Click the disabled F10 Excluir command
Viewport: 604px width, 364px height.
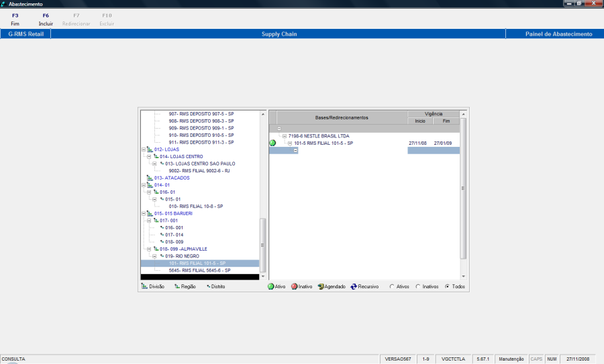(107, 19)
